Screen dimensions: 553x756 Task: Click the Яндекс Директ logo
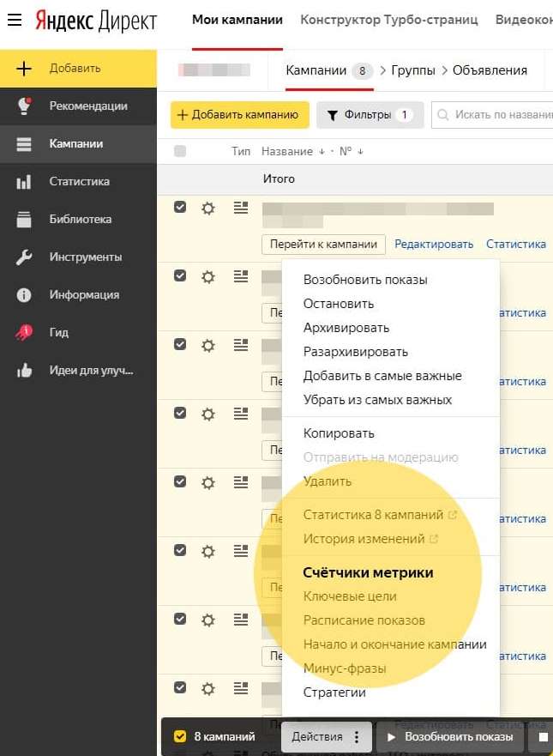click(96, 21)
